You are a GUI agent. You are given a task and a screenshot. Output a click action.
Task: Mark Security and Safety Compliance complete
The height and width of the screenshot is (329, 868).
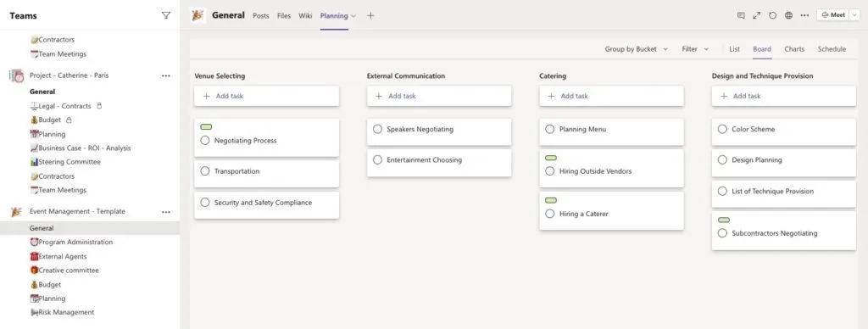point(205,203)
